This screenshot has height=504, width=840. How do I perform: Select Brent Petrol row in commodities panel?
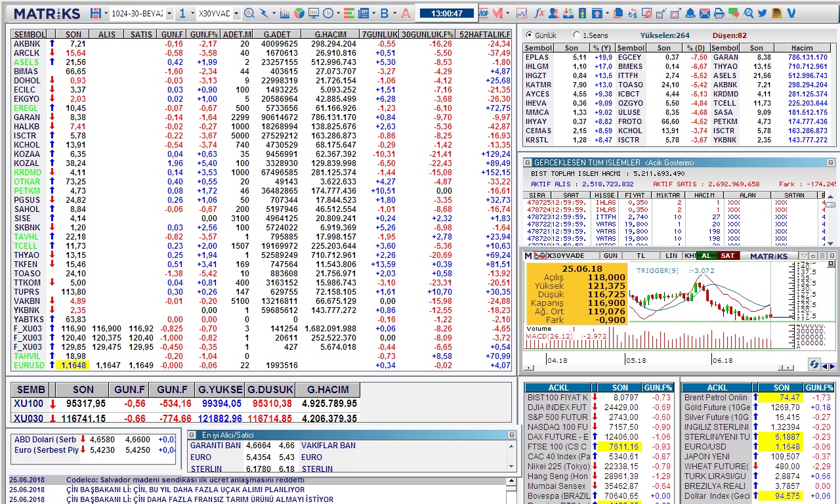758,397
